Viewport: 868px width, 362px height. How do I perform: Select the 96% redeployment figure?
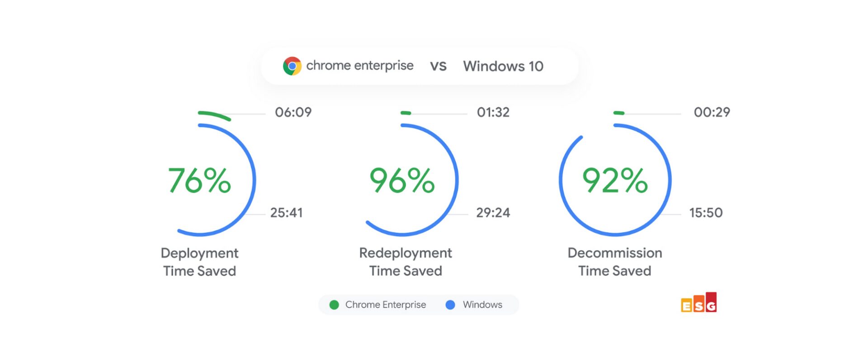402,181
